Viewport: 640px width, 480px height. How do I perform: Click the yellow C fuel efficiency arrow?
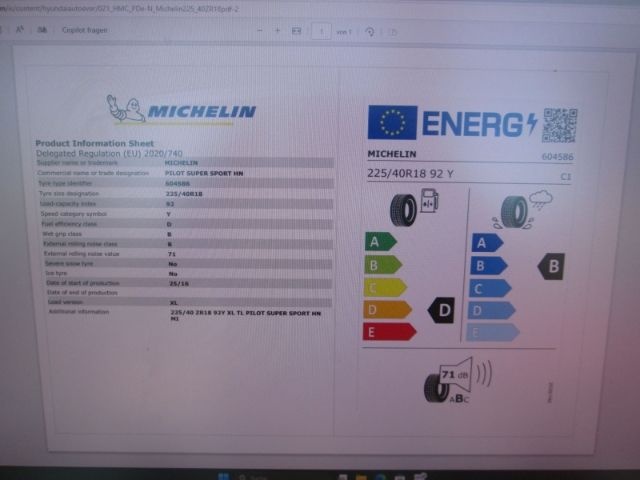pos(385,287)
